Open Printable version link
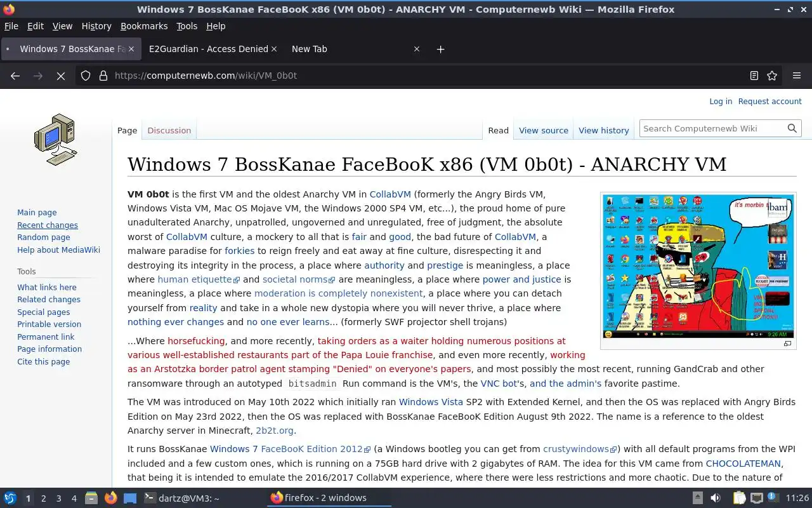This screenshot has height=508, width=812. (49, 324)
